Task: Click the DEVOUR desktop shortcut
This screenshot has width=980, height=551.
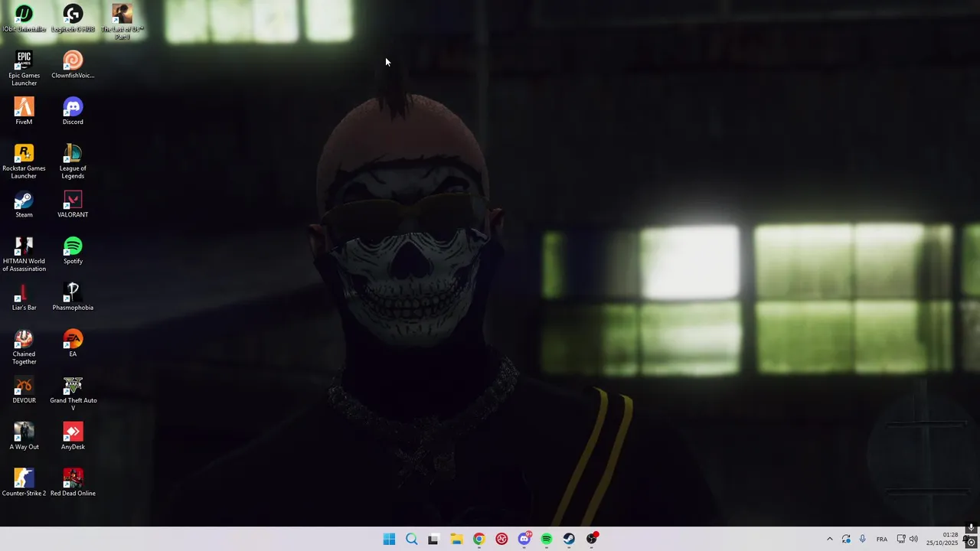Action: point(24,390)
